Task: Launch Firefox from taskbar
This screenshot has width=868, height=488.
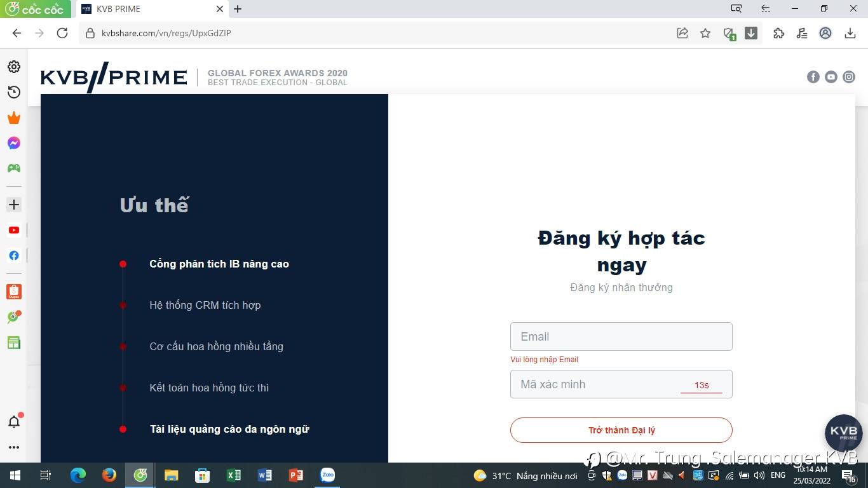Action: pos(109,475)
